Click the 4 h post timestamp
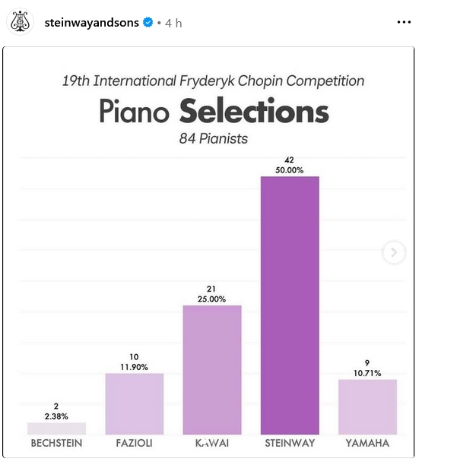 coord(174,23)
